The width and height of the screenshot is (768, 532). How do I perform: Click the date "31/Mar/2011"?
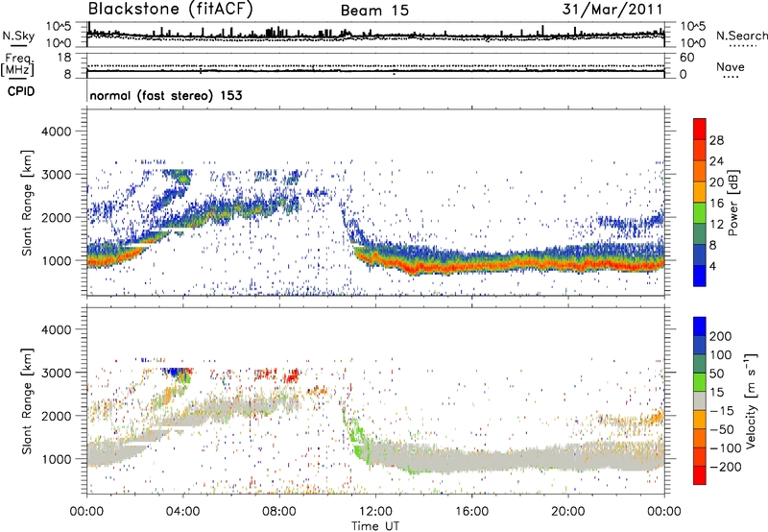(612, 10)
